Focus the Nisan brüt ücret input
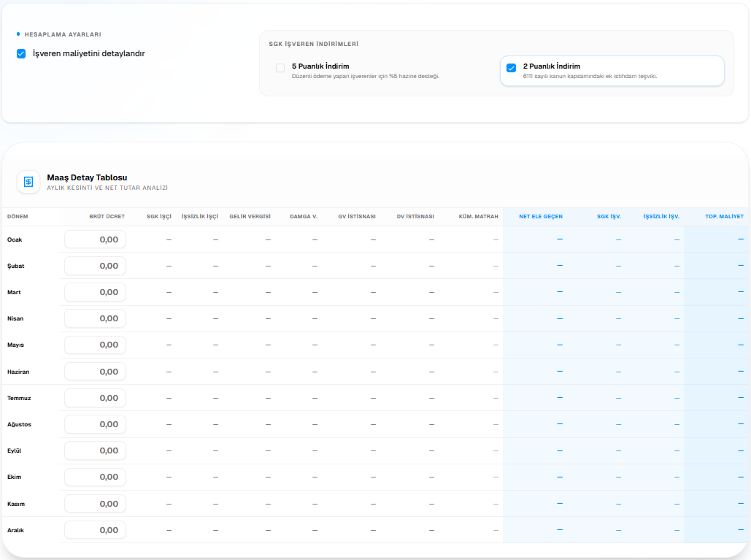 pyautogui.click(x=96, y=318)
